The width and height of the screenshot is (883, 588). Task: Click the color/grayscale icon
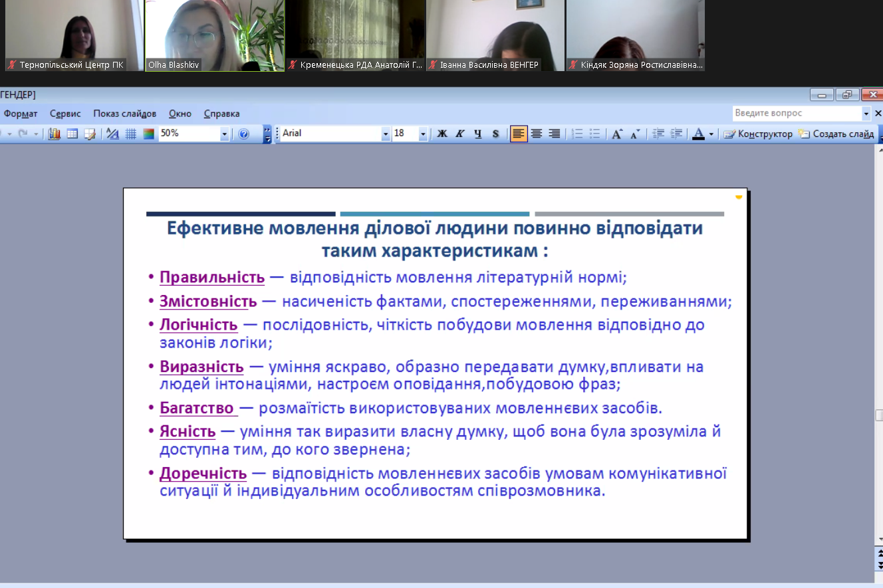(x=148, y=134)
